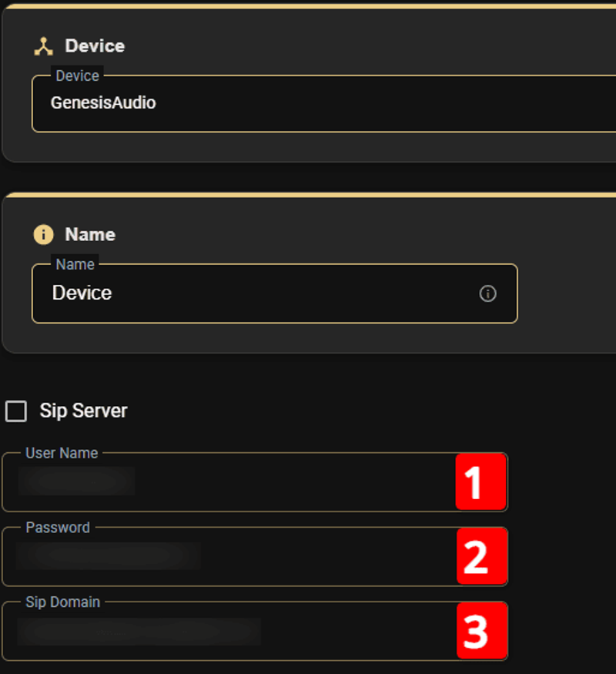Click the Sip Server label text
Screen dimensions: 616x674
pyautogui.click(x=83, y=411)
